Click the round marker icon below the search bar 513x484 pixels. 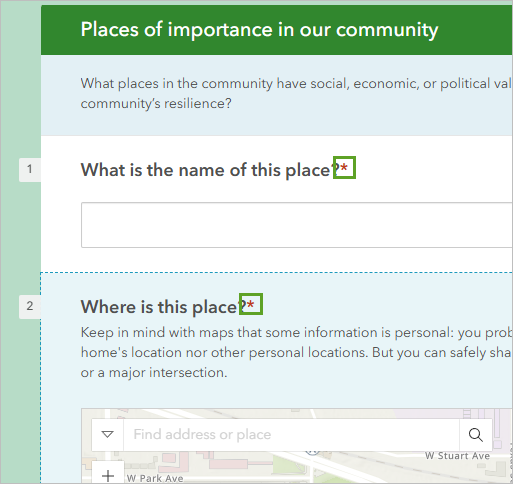313,452
